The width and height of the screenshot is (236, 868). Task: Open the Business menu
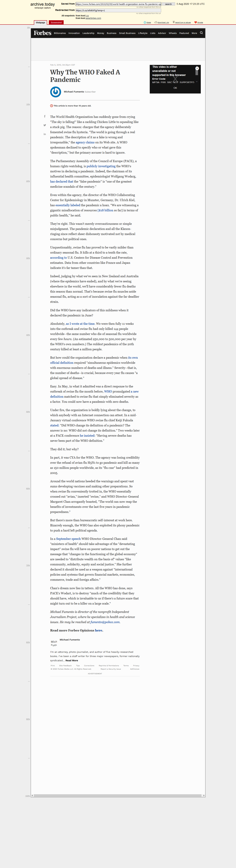click(x=111, y=33)
